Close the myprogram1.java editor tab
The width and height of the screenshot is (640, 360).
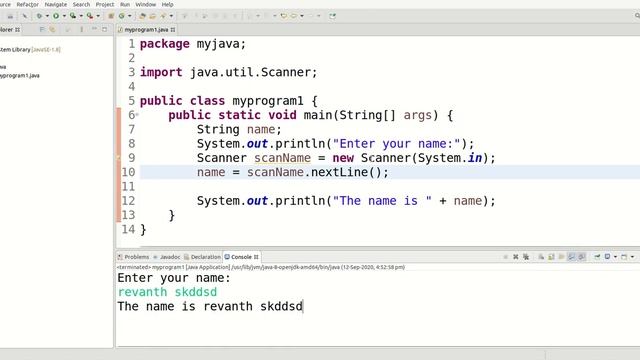[173, 30]
